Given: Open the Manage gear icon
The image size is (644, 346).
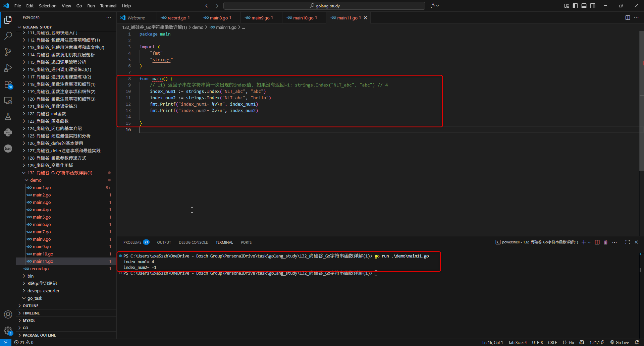Looking at the screenshot, I should tap(8, 331).
